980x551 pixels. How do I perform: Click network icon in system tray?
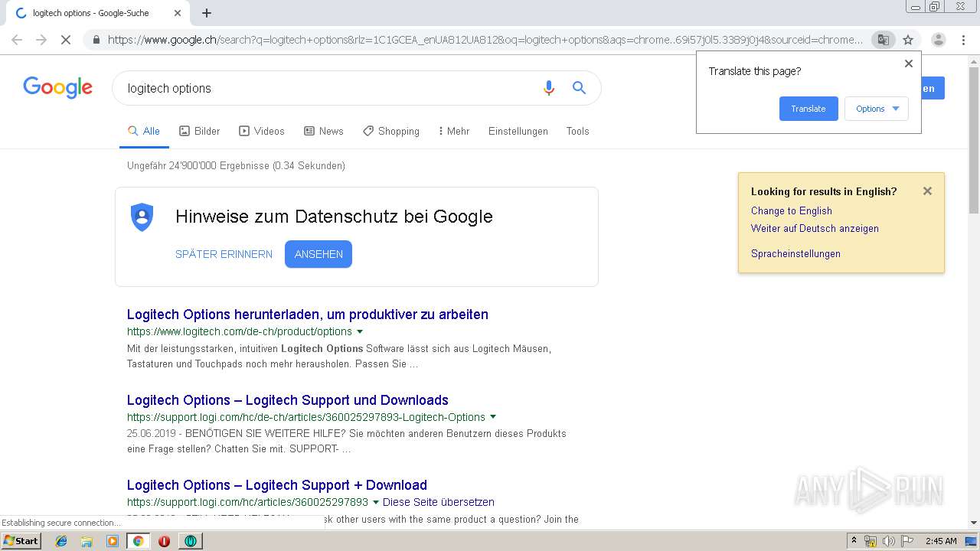(x=871, y=541)
